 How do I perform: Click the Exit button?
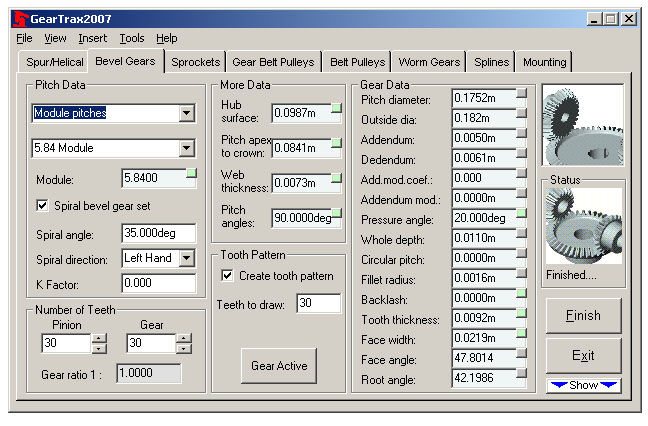583,355
